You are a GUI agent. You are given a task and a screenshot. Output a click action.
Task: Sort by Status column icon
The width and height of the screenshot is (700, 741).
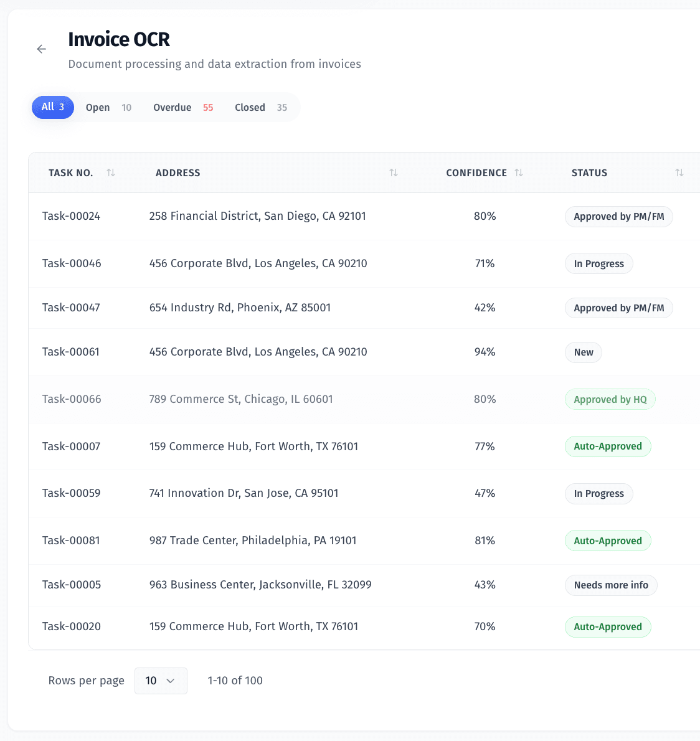(679, 172)
